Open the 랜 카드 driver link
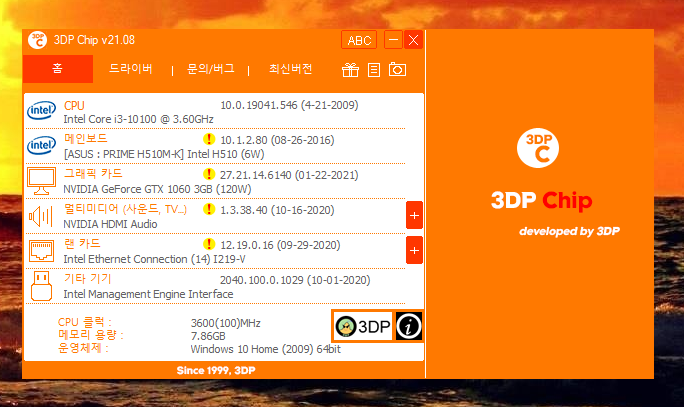Viewport: 684px width, 407px height. click(x=82, y=244)
